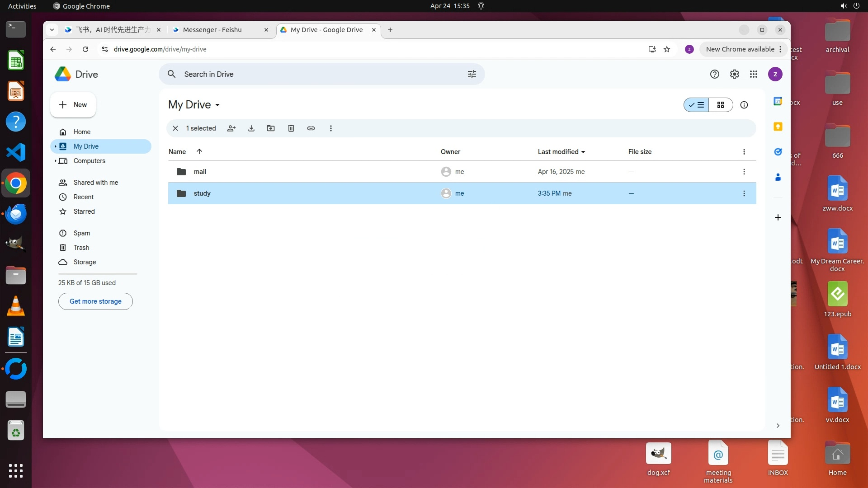This screenshot has height=488, width=868.
Task: Toggle the view details info panel
Action: (x=744, y=105)
